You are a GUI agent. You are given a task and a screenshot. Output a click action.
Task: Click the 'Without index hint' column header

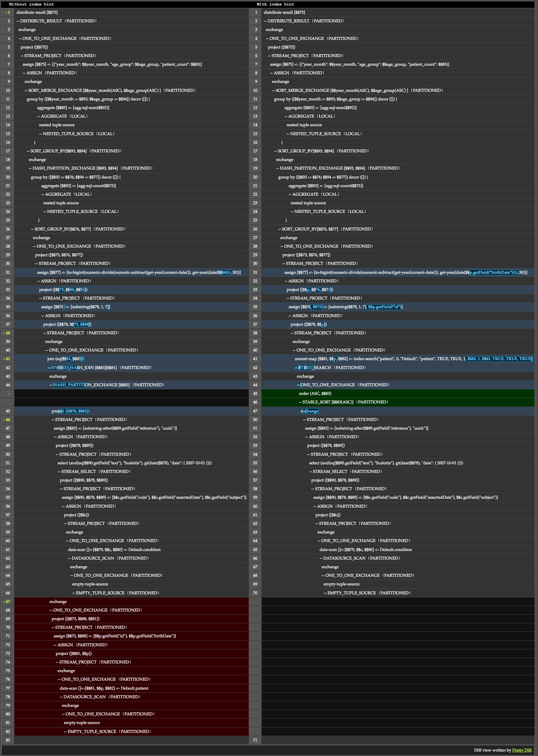(x=31, y=4)
